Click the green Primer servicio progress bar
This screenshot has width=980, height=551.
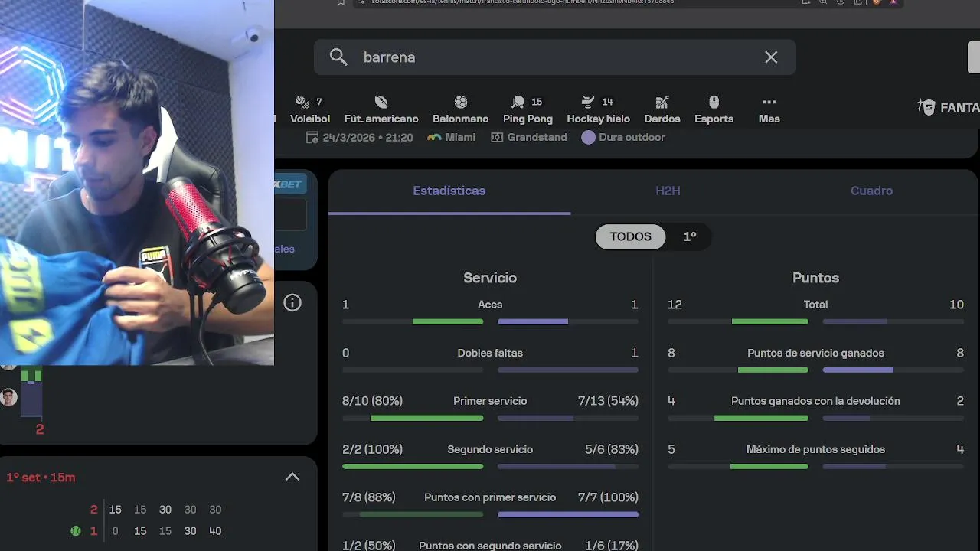tap(426, 418)
